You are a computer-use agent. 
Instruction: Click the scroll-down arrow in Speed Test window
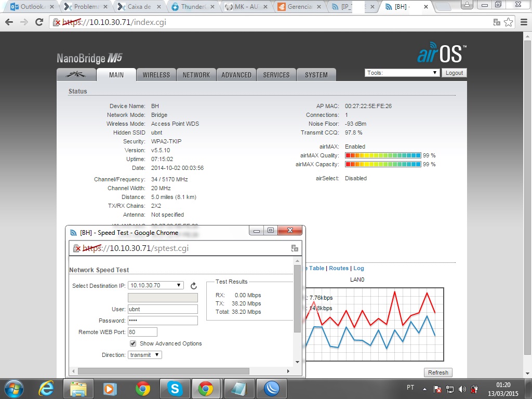[298, 362]
